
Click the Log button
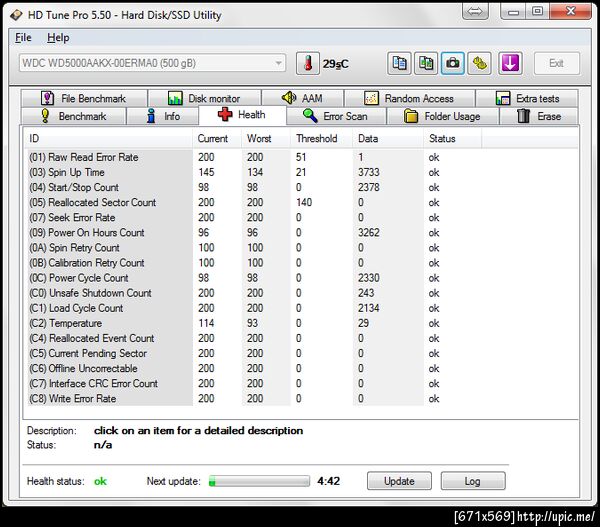[x=473, y=481]
